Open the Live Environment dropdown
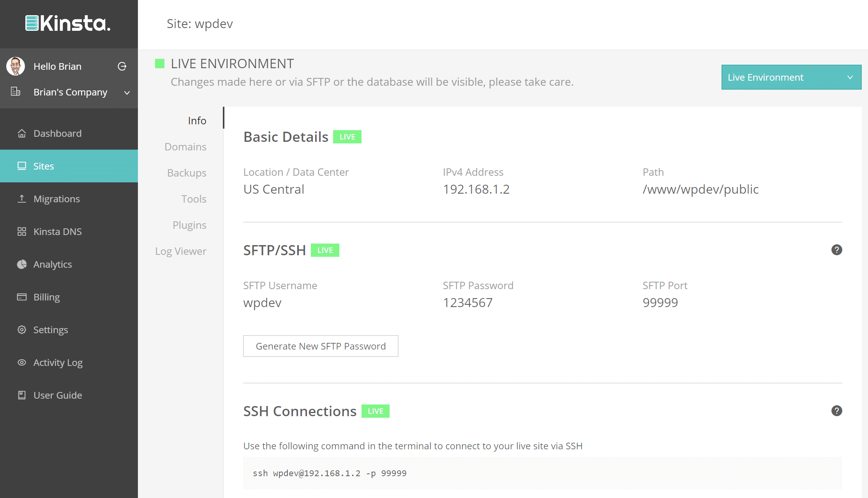 [x=791, y=77]
